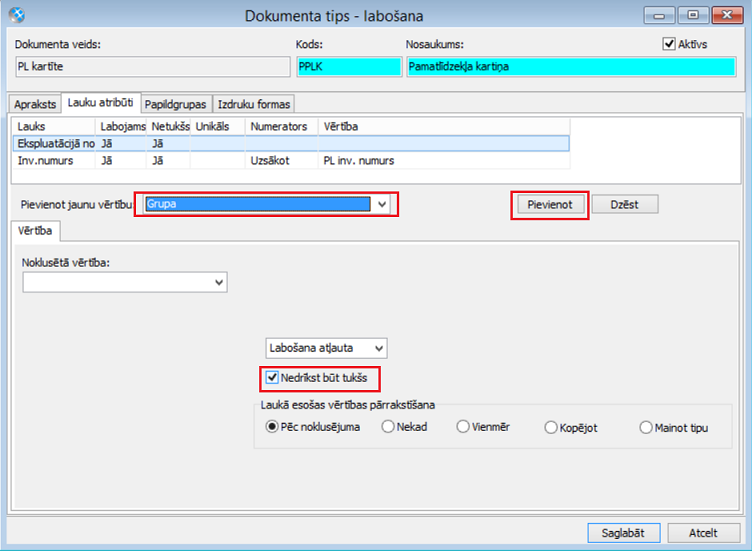Select the Ekspluatācijā no table row
752x551 pixels.
(x=291, y=143)
